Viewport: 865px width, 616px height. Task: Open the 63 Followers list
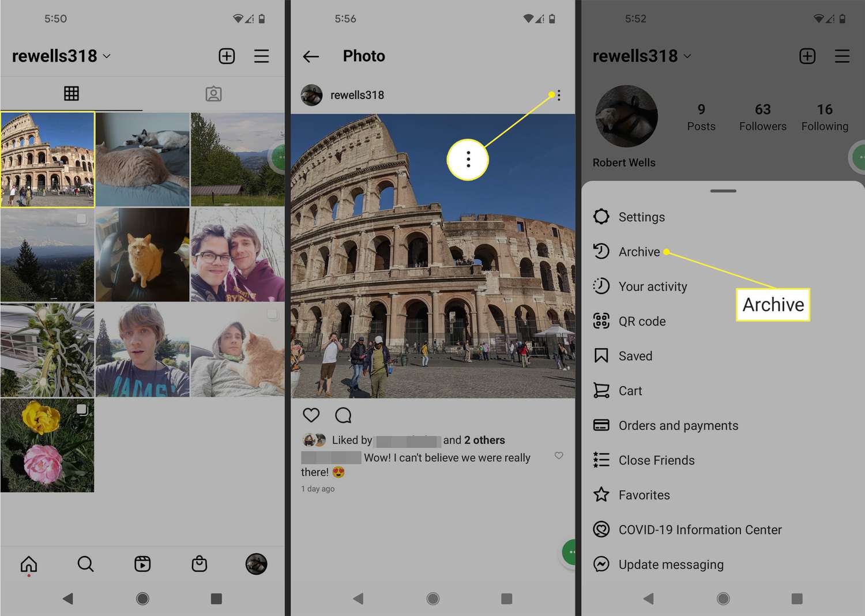point(762,116)
